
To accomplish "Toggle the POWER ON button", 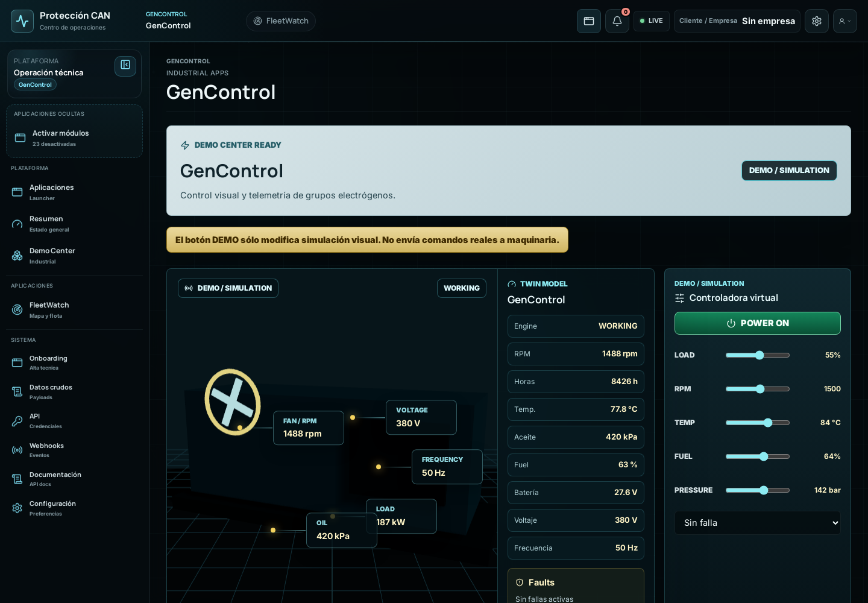I will pyautogui.click(x=758, y=323).
